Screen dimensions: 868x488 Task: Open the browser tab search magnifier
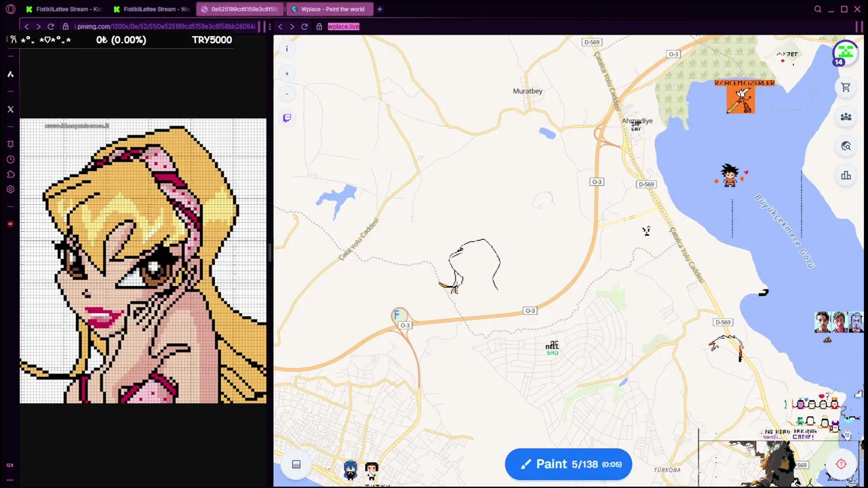tap(818, 9)
